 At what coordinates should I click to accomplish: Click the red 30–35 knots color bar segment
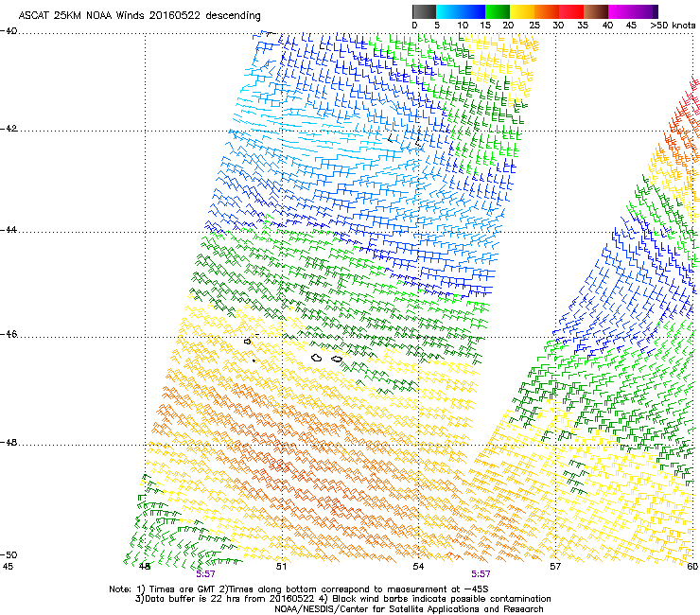pyautogui.click(x=571, y=11)
